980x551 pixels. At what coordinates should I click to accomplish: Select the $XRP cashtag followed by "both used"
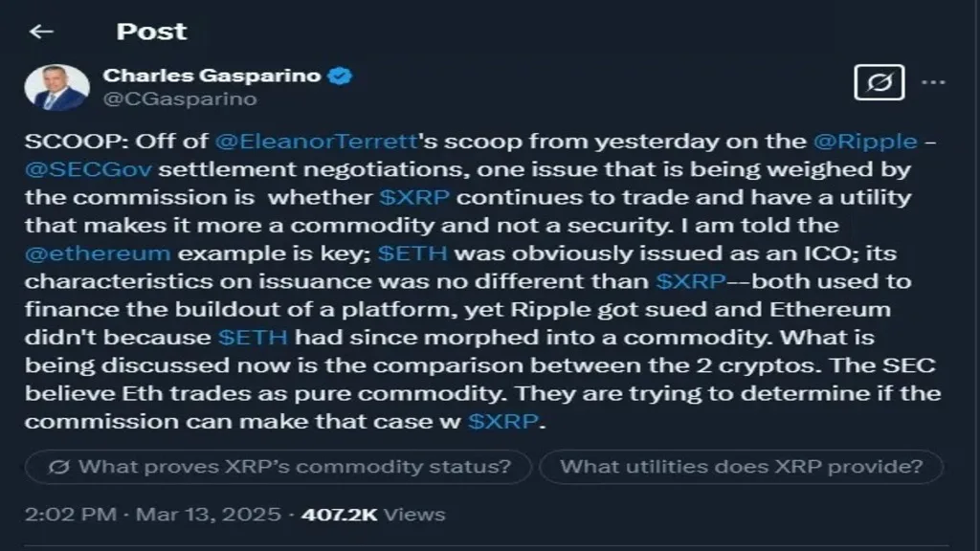click(x=692, y=282)
